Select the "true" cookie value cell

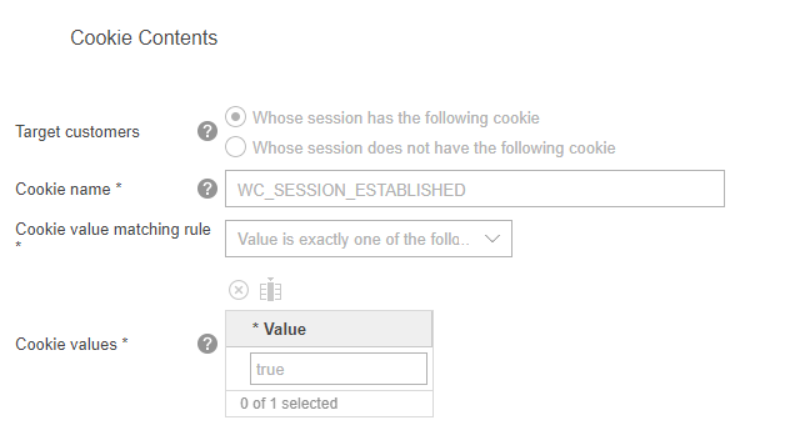coord(338,369)
